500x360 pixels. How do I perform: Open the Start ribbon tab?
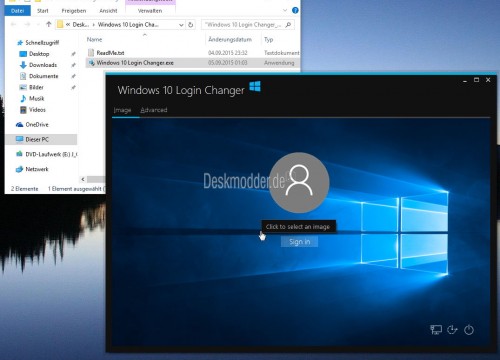tap(43, 11)
